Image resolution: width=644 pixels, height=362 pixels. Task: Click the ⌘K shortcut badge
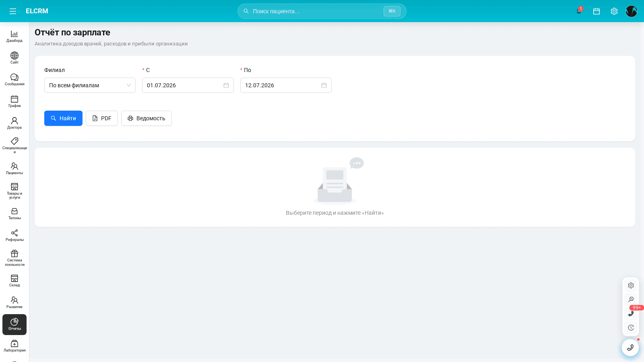point(392,11)
